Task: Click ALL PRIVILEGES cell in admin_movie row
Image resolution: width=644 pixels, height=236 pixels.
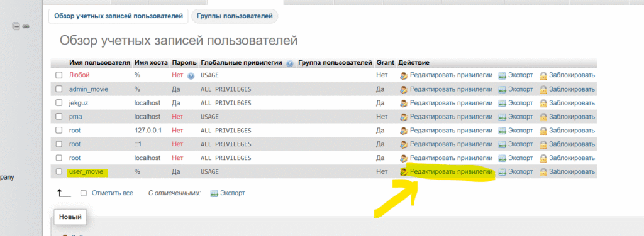Action: coord(226,89)
